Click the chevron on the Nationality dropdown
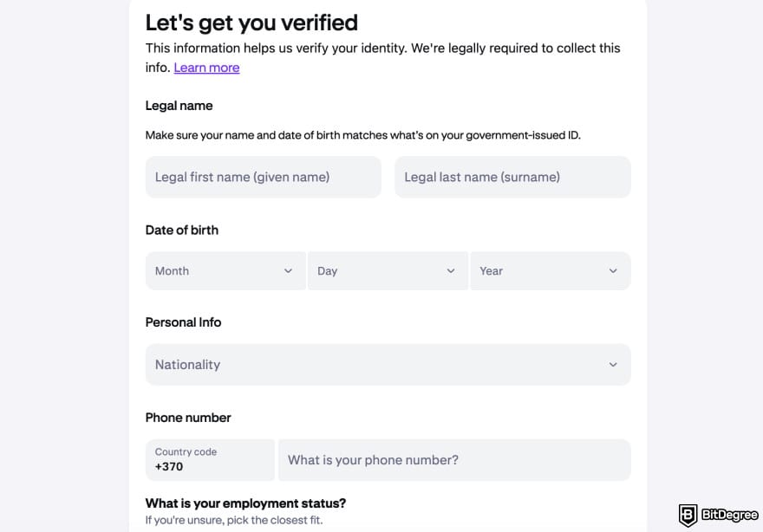The width and height of the screenshot is (763, 532). 613,364
